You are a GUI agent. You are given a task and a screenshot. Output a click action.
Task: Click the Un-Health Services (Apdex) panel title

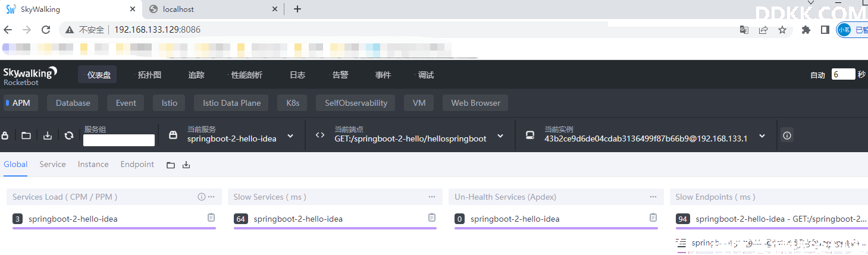[506, 197]
